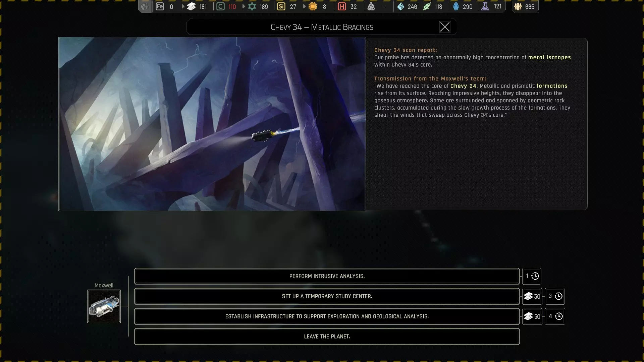The height and width of the screenshot is (362, 644).
Task: Click the population icon showing 665
Action: (518, 6)
